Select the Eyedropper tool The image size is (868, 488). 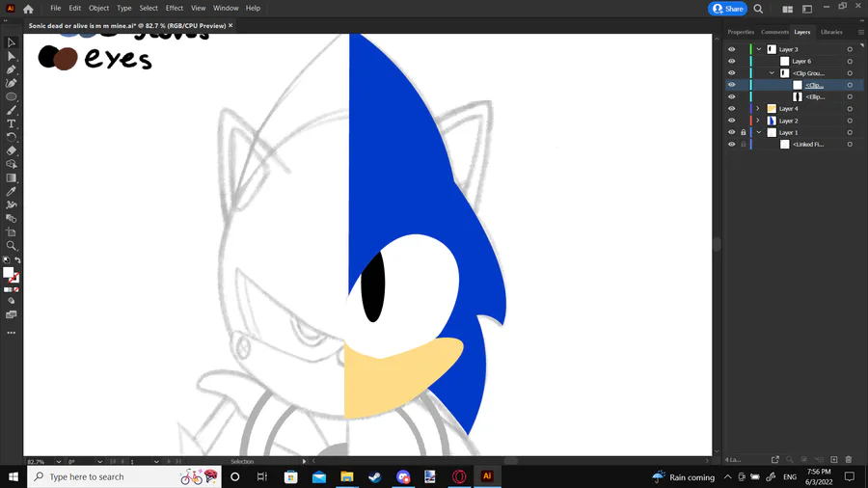pyautogui.click(x=11, y=191)
